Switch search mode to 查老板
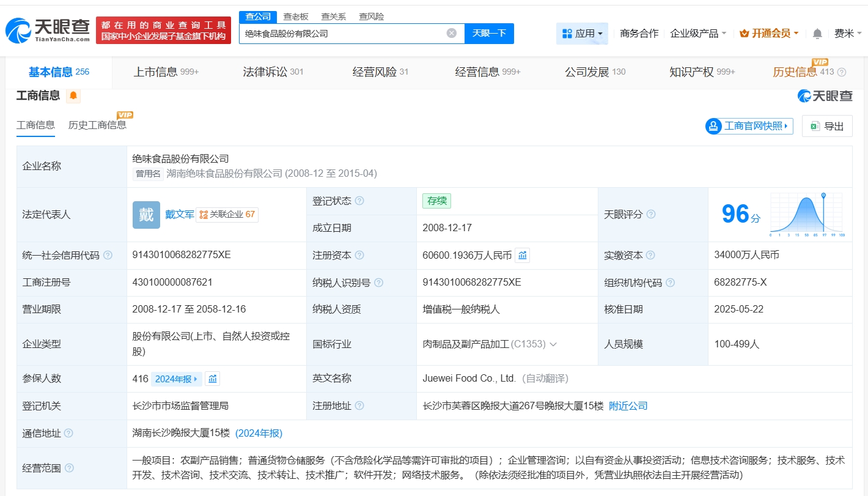 click(296, 17)
